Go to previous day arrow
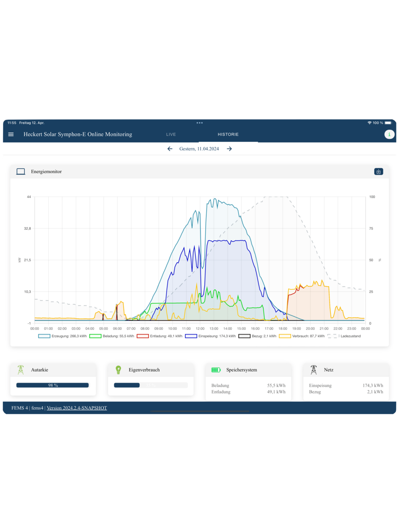This screenshot has width=399, height=532. pyautogui.click(x=170, y=149)
